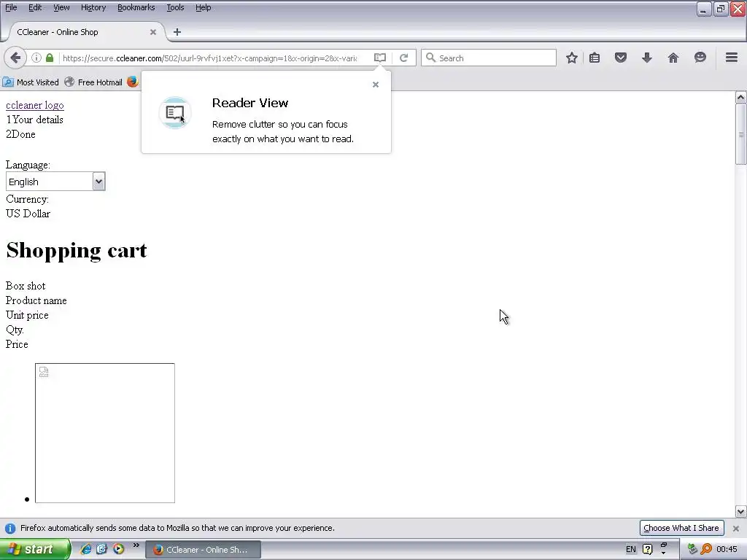Open the Firefox Hello chat icon
Screen dimensions: 747x560
(700, 58)
